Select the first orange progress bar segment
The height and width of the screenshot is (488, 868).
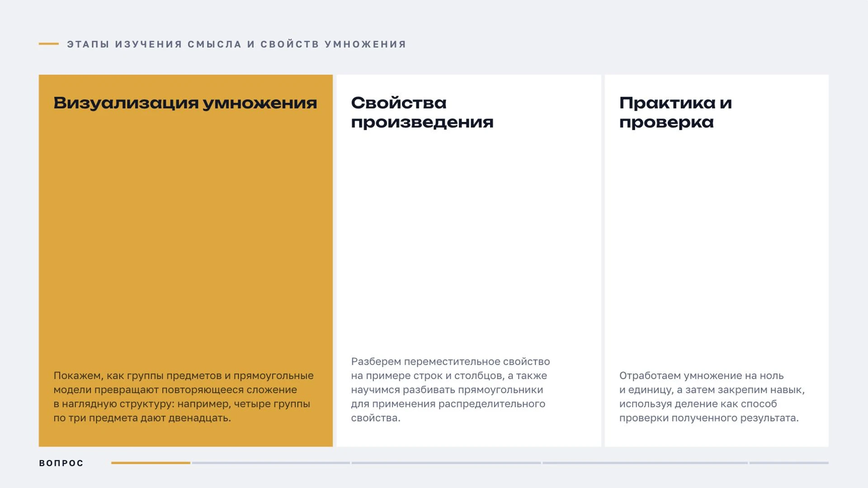(151, 463)
